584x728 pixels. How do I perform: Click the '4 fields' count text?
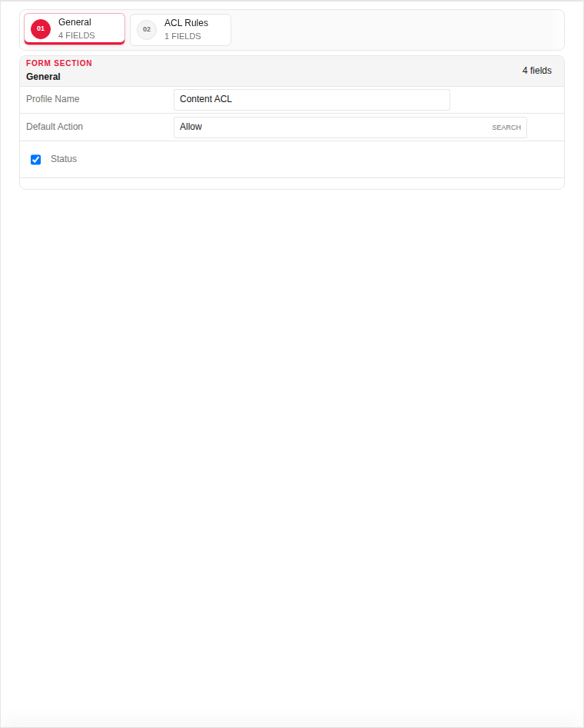pyautogui.click(x=537, y=71)
